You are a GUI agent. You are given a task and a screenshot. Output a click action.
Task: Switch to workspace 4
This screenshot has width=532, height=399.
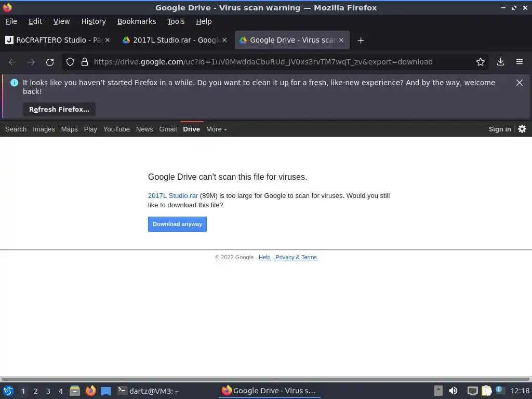coord(61,391)
